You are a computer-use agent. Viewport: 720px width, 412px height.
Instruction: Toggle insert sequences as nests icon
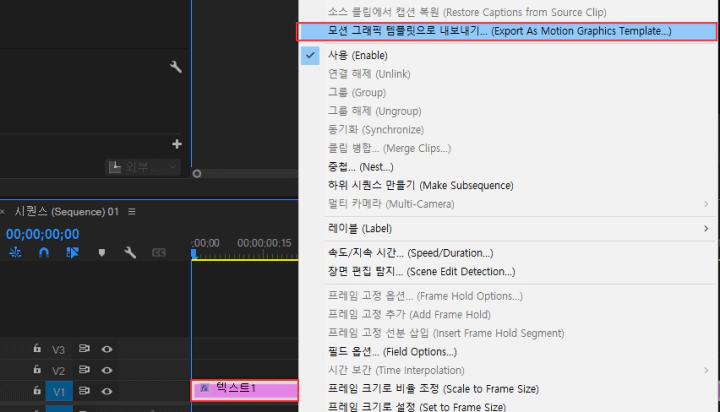[x=15, y=252]
